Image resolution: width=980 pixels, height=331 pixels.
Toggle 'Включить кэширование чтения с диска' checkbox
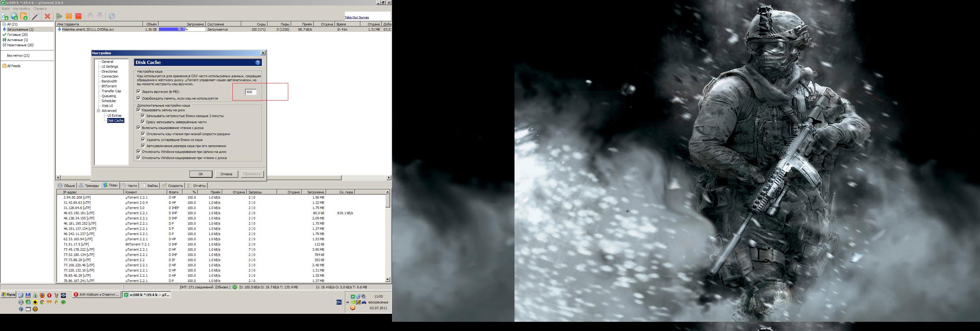[x=138, y=128]
